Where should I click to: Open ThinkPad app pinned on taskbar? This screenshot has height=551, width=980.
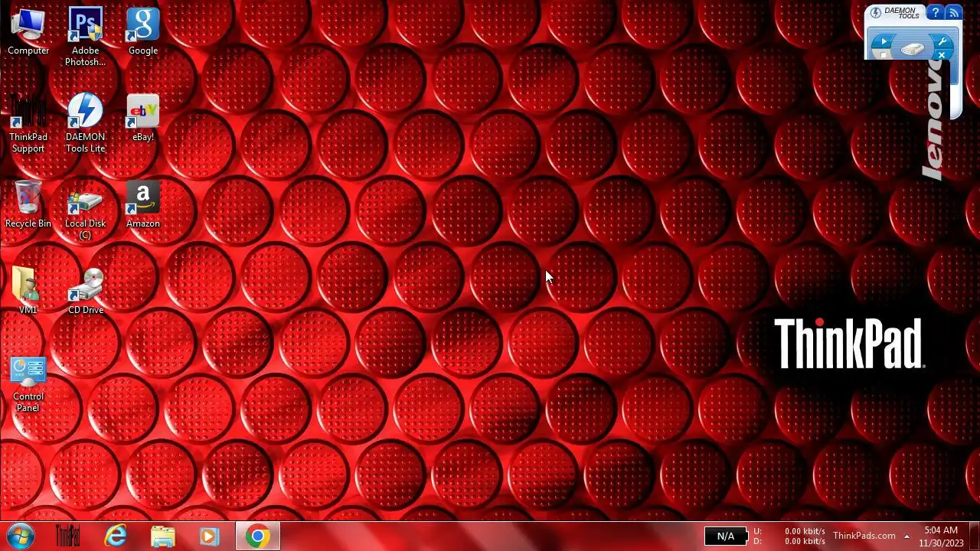coord(68,536)
